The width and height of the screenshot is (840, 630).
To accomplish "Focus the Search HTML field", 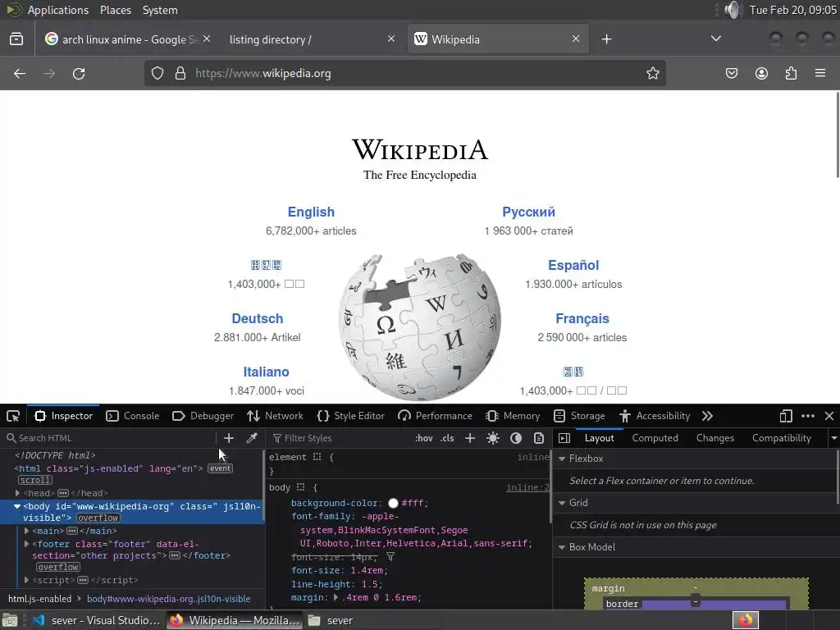I will click(x=110, y=438).
